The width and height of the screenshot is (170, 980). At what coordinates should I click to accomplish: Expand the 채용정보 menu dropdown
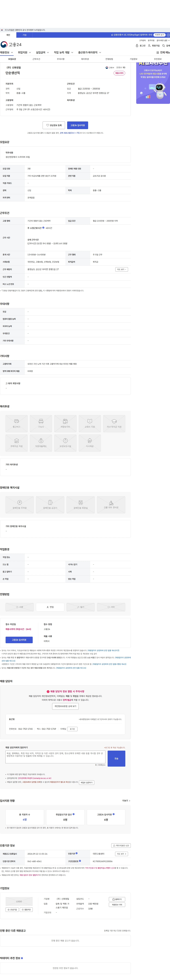(x=6, y=52)
